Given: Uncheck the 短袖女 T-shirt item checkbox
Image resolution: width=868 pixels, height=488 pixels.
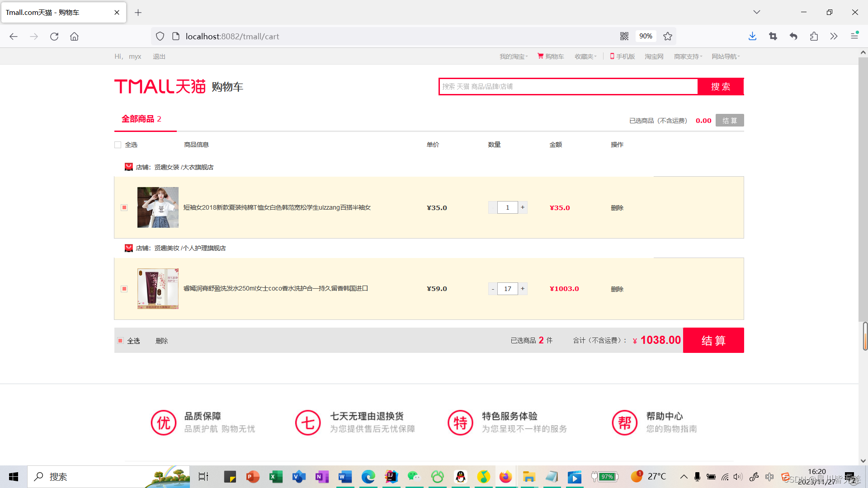Looking at the screenshot, I should pyautogui.click(x=124, y=207).
